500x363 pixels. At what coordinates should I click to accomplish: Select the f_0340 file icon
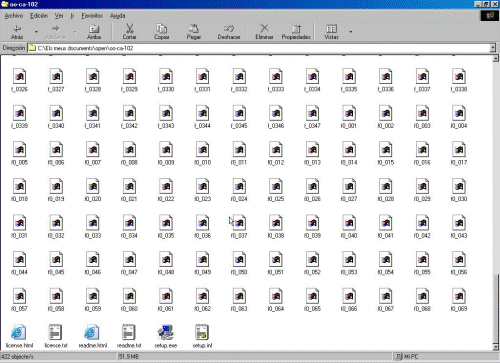pos(56,113)
